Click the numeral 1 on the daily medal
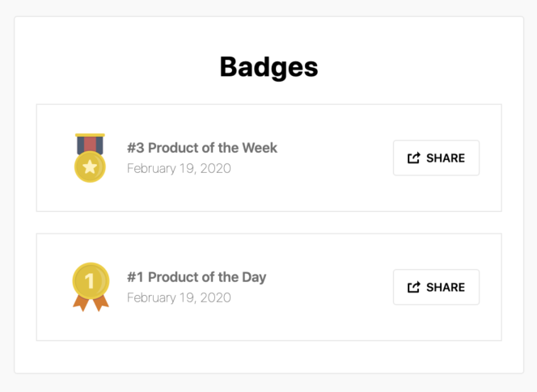This screenshot has width=537, height=392. pos(90,281)
